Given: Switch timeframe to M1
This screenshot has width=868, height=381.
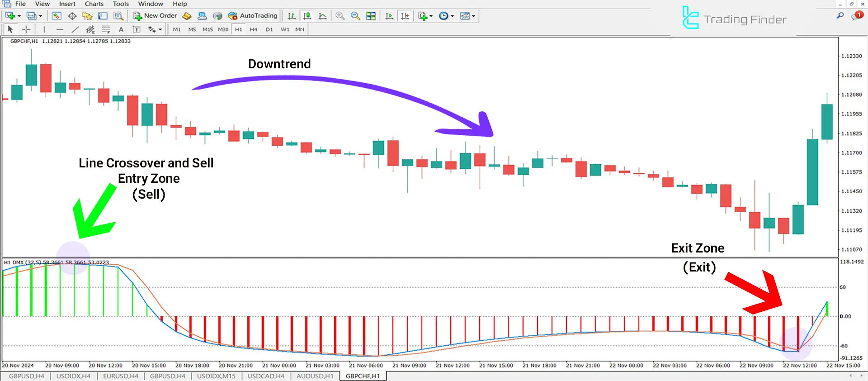Looking at the screenshot, I should coord(177,29).
